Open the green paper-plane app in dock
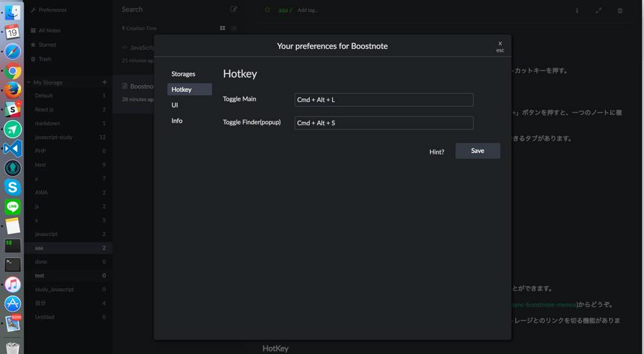Image resolution: width=644 pixels, height=354 pixels. (12, 129)
